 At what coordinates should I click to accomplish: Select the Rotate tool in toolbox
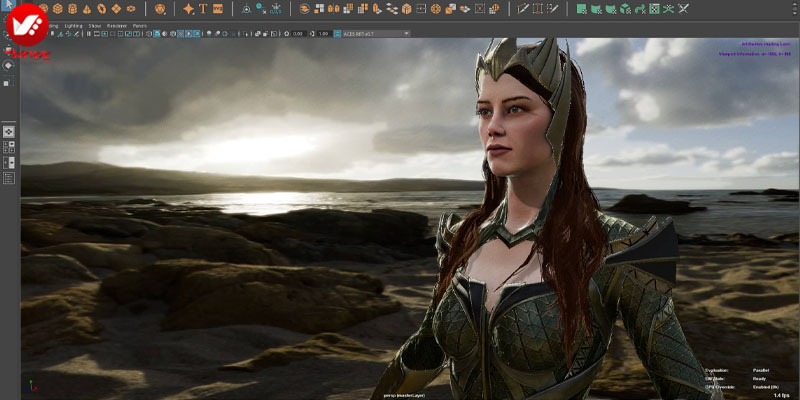tap(9, 65)
